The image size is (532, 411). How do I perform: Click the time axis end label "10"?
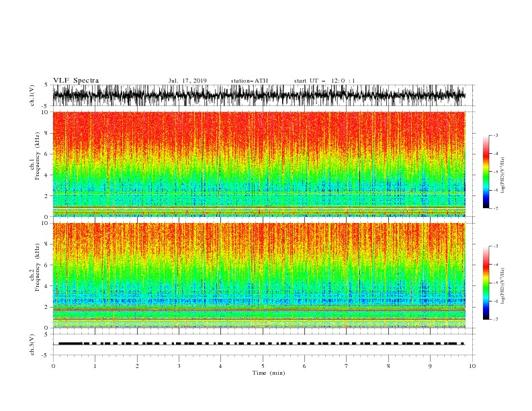[x=472, y=366]
